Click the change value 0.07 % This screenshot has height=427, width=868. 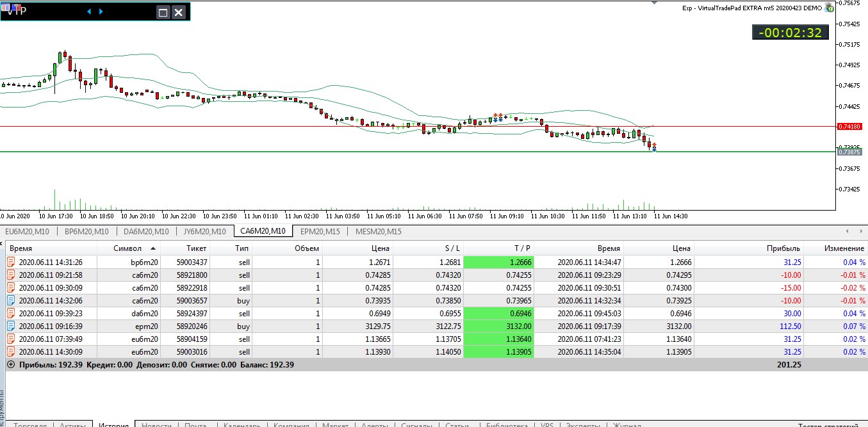853,326
